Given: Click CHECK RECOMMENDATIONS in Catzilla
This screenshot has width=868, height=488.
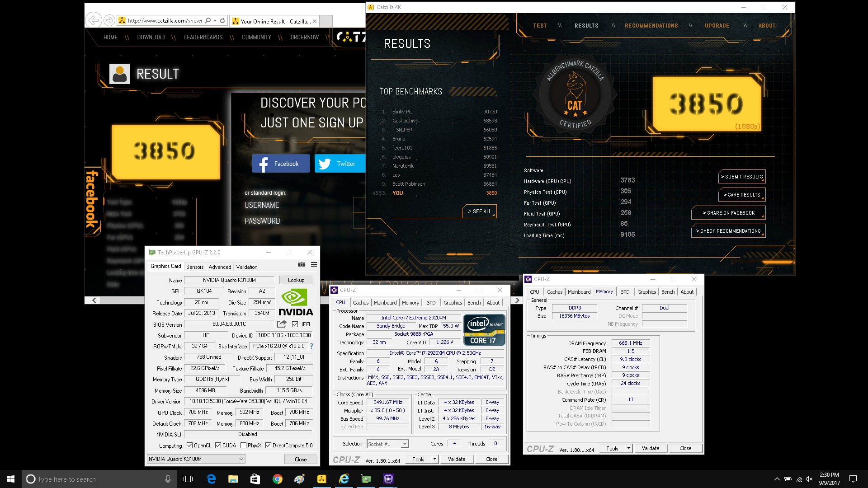Looking at the screenshot, I should pyautogui.click(x=728, y=231).
